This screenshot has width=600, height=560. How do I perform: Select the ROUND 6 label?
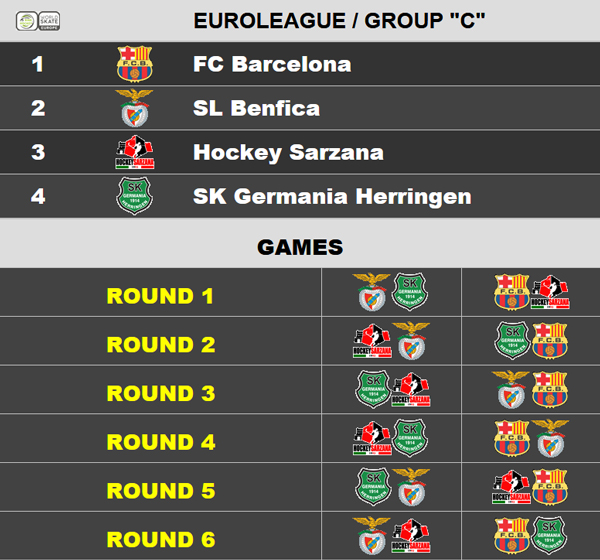(x=161, y=539)
